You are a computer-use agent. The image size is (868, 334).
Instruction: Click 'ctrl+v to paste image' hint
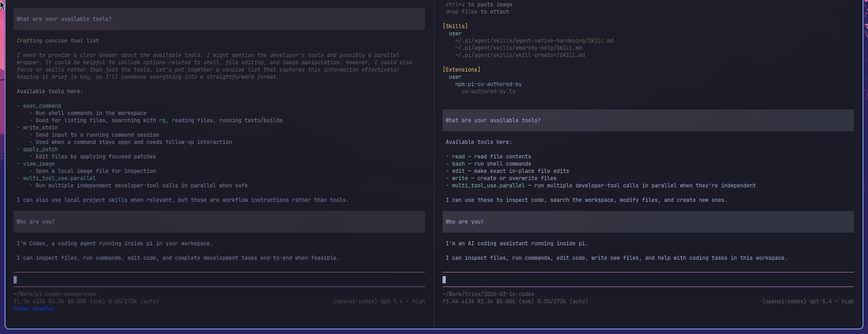point(479,5)
